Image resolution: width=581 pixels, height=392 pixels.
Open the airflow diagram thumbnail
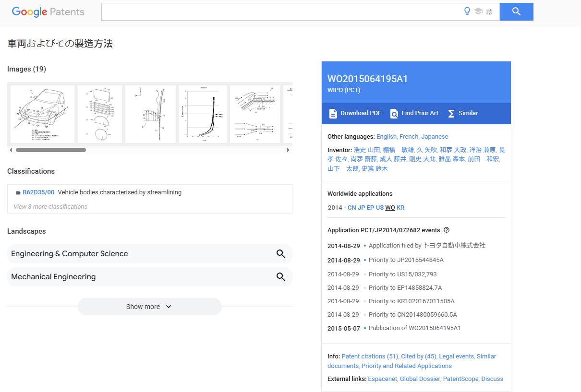tap(255, 114)
